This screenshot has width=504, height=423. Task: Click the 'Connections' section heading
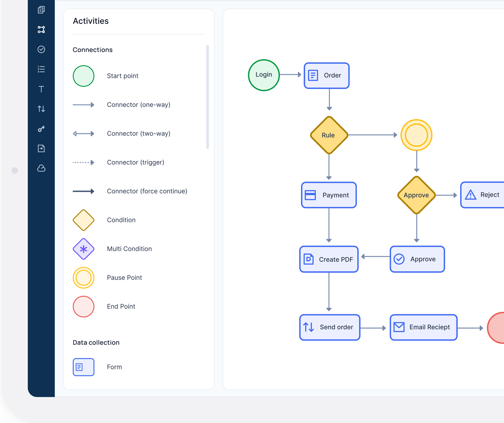pos(93,50)
